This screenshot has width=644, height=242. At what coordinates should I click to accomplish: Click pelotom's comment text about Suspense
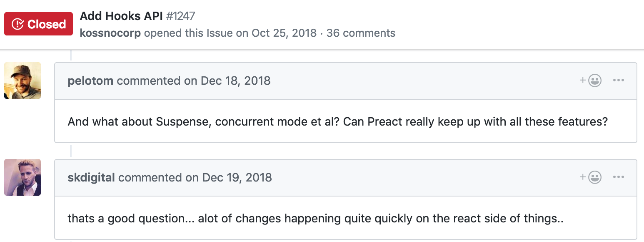pos(337,122)
